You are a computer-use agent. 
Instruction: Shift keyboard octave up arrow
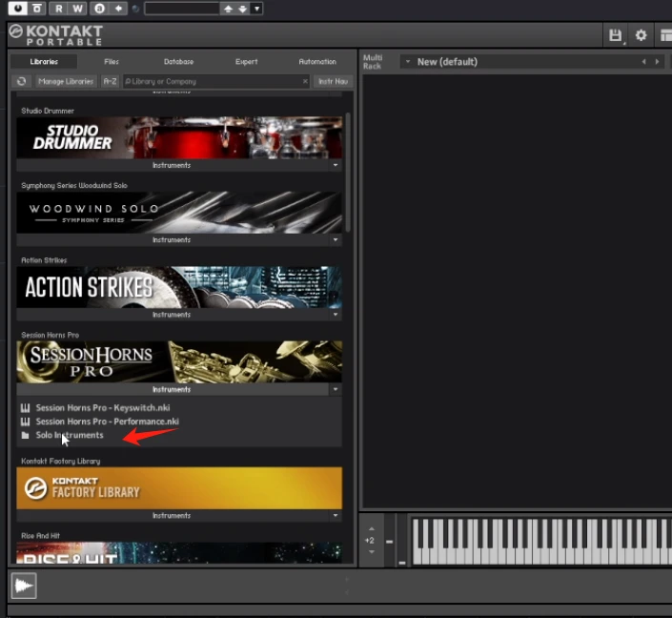tap(372, 528)
